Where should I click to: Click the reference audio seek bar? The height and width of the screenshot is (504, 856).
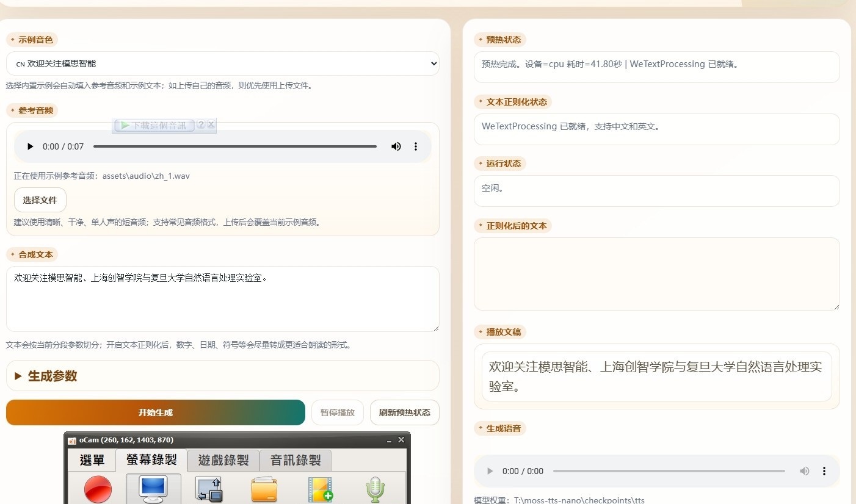234,146
